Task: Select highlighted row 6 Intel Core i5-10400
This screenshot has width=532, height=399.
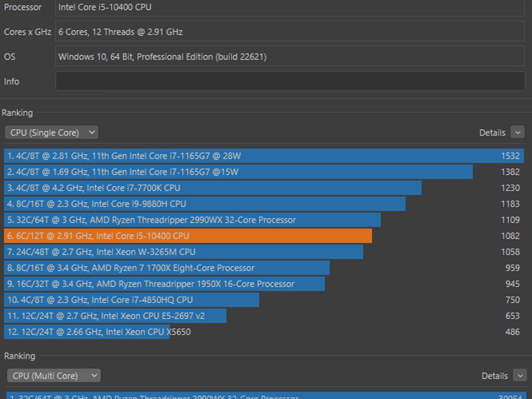Action: [264, 236]
